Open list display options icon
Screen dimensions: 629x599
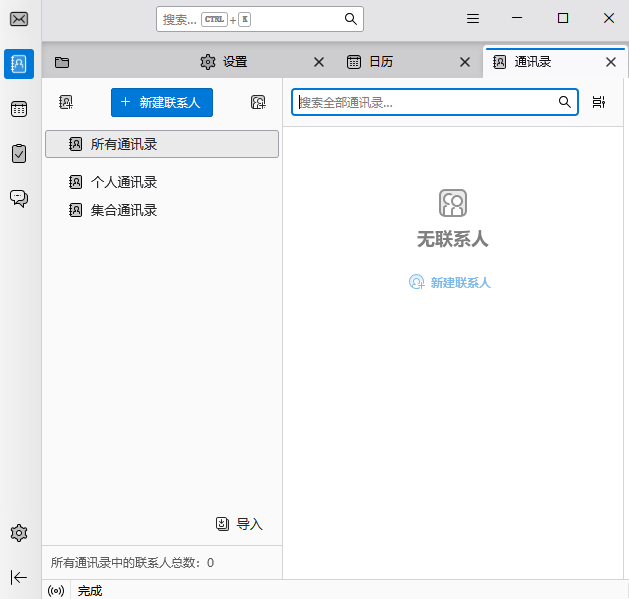click(599, 102)
